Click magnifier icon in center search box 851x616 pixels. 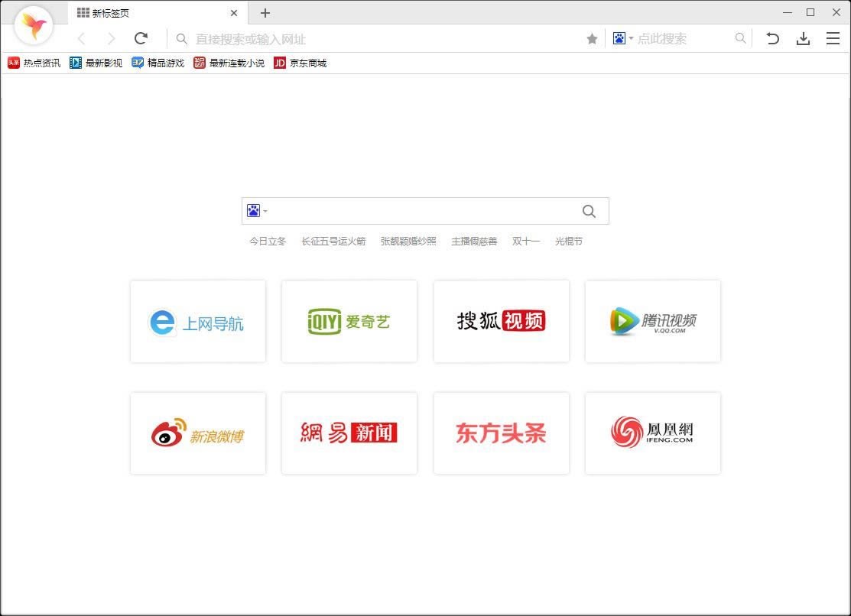pos(589,212)
